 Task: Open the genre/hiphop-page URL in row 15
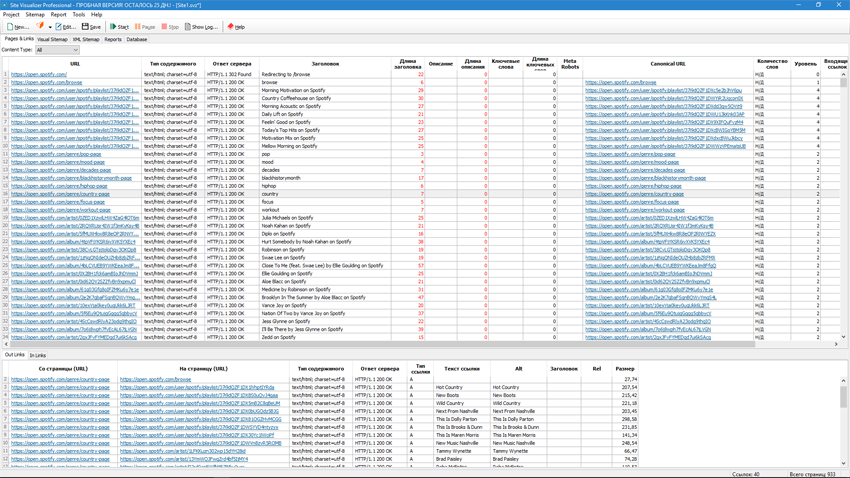click(x=59, y=186)
